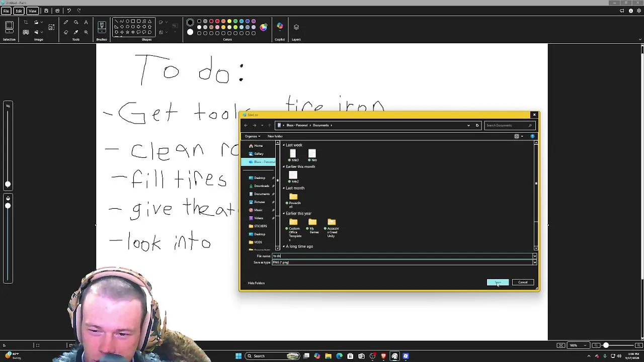Click the Cancel button
The height and width of the screenshot is (362, 644).
[523, 283]
